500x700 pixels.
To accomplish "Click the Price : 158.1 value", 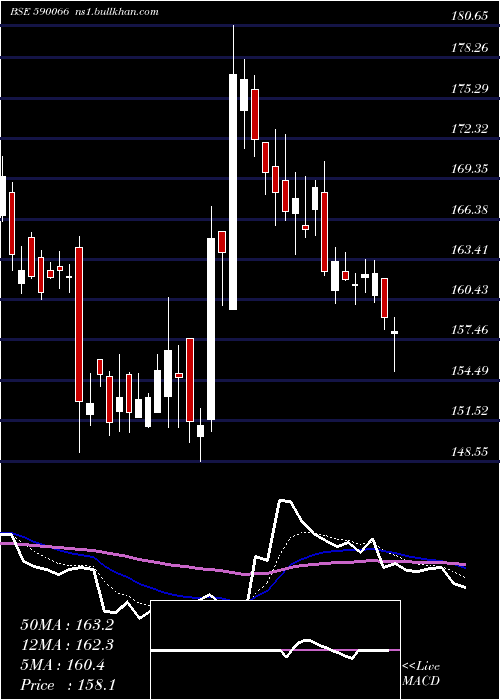I will (68, 685).
